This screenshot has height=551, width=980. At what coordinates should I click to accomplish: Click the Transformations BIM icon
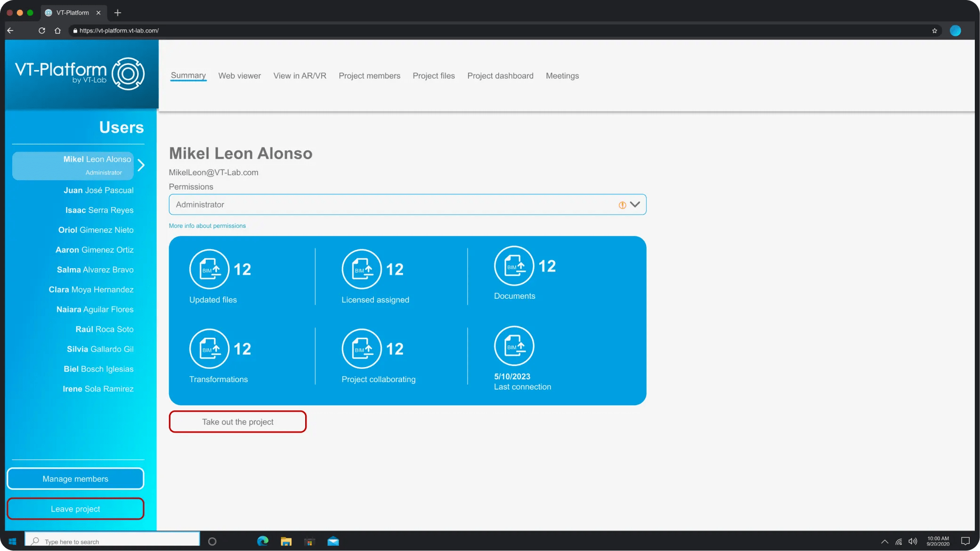tap(209, 349)
